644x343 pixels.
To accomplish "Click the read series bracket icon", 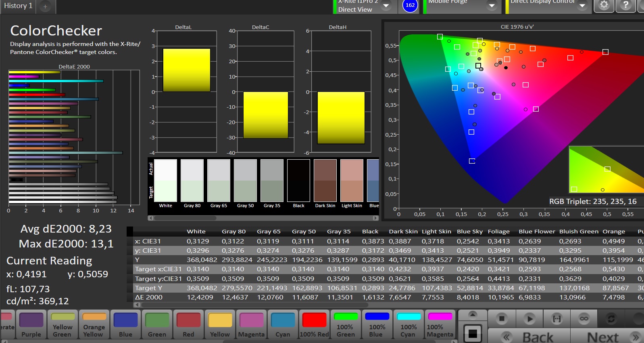I will [x=556, y=318].
